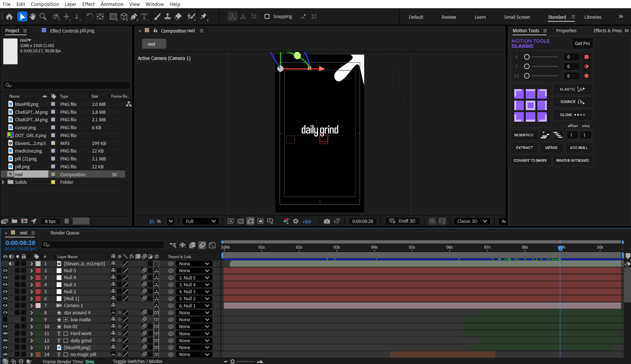Select the Zoom tool in toolbar
The height and width of the screenshot is (364, 631).
[x=43, y=16]
